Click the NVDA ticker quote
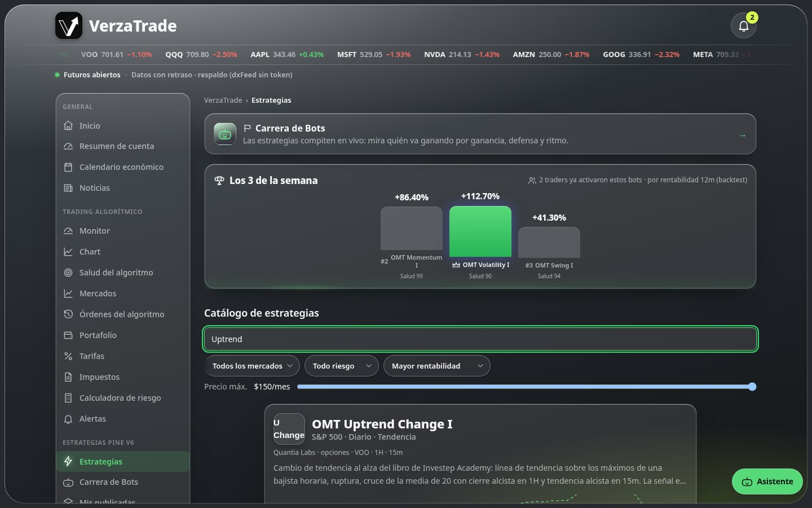This screenshot has height=508, width=812. pyautogui.click(x=462, y=55)
